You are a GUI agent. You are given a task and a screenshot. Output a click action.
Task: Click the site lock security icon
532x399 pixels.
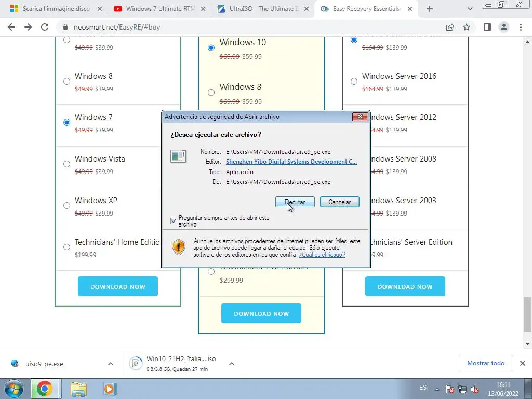(x=65, y=27)
